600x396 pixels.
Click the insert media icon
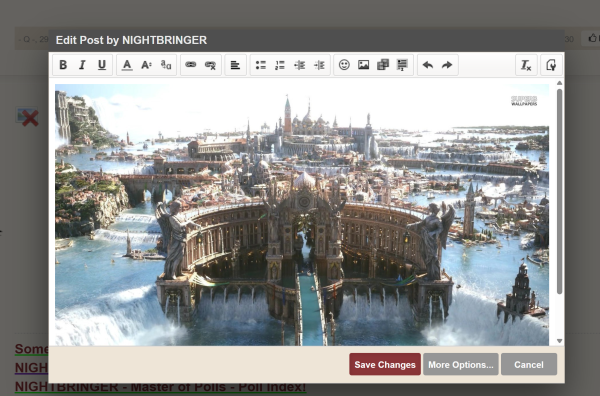pos(383,65)
